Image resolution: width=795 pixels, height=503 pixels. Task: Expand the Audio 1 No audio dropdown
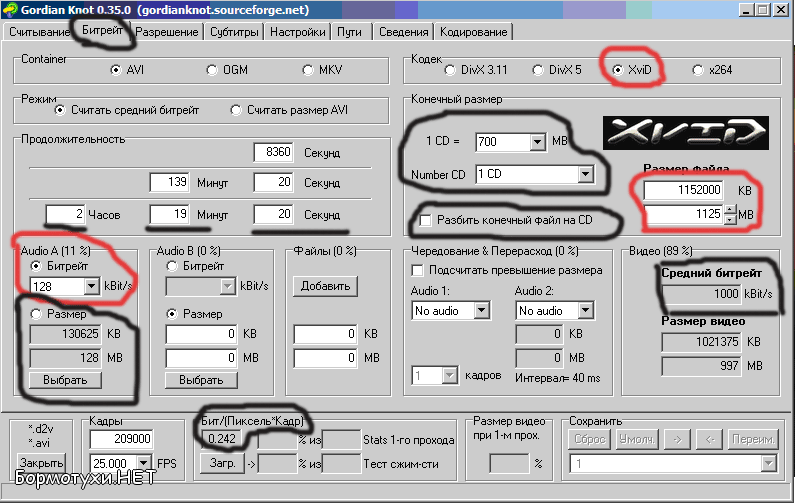482,310
